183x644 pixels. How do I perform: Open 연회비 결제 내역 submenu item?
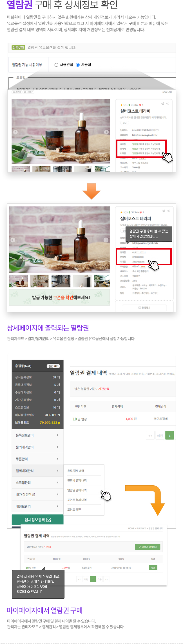point(77,481)
